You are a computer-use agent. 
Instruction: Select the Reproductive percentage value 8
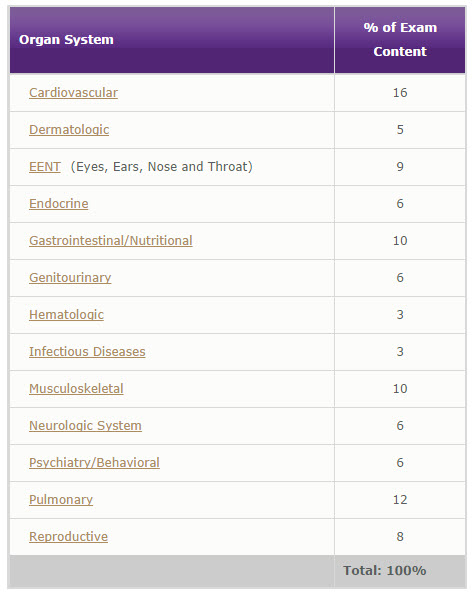click(400, 537)
